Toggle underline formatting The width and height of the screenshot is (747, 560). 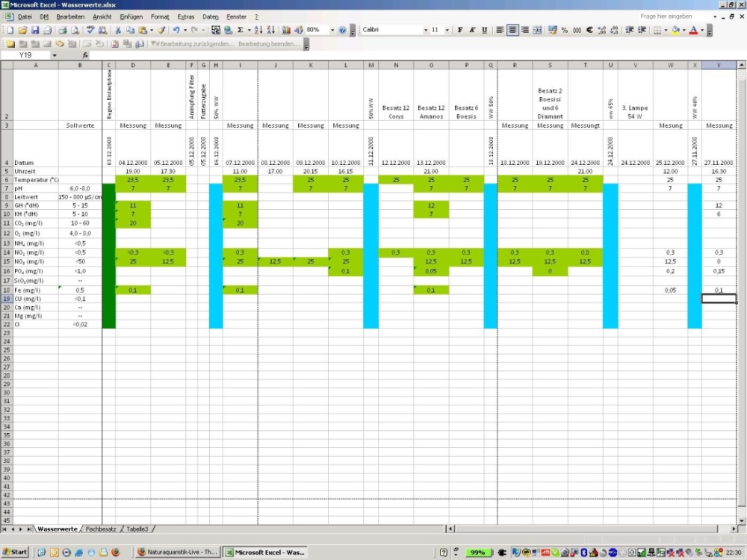(x=485, y=31)
